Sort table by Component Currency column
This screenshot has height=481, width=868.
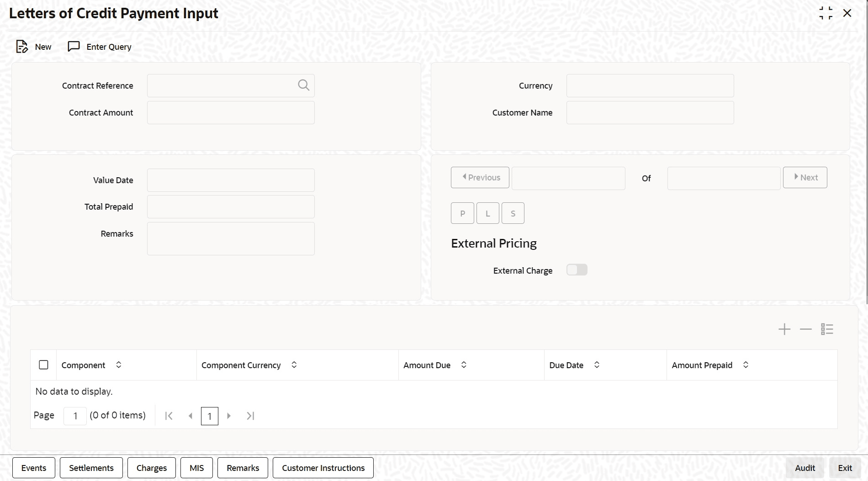(294, 365)
